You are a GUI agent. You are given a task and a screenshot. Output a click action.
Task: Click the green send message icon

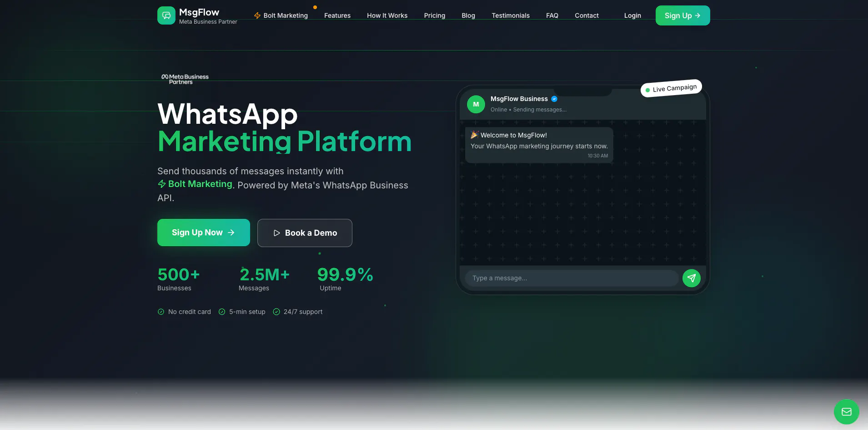click(691, 278)
